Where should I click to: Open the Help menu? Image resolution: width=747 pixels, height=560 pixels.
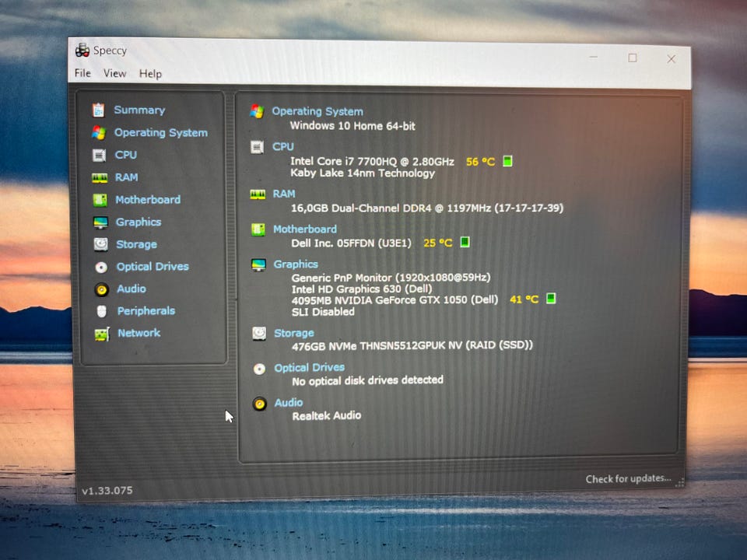150,74
